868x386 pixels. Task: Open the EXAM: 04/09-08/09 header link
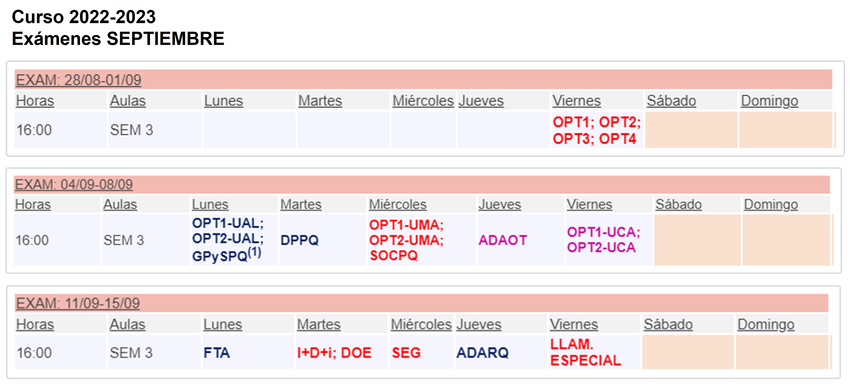[x=74, y=185]
